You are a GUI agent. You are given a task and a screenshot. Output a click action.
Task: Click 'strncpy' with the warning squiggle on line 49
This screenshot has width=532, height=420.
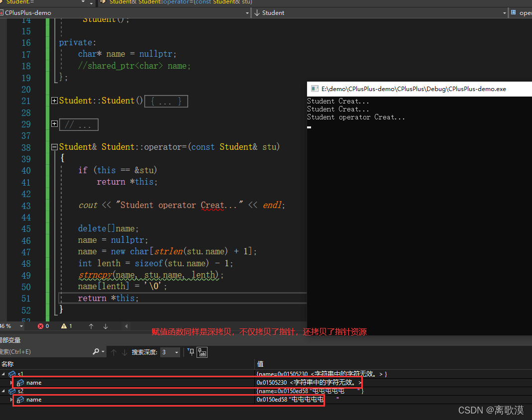point(96,275)
